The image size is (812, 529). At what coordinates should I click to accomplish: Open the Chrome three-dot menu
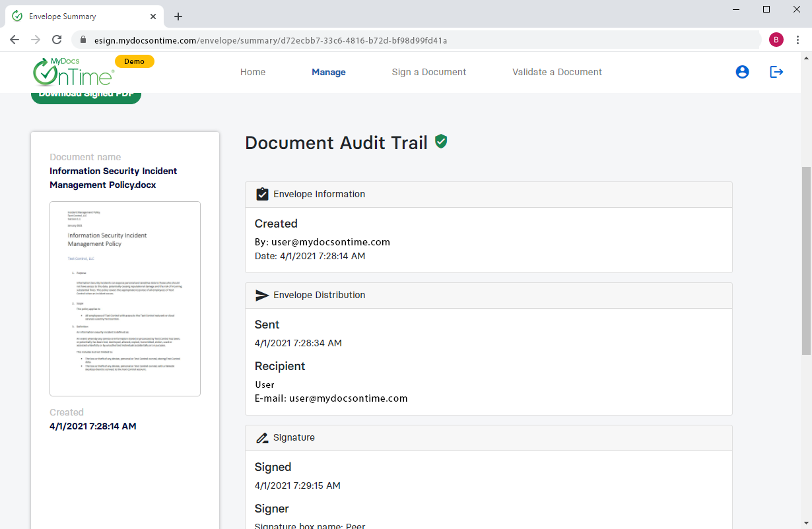click(x=797, y=40)
